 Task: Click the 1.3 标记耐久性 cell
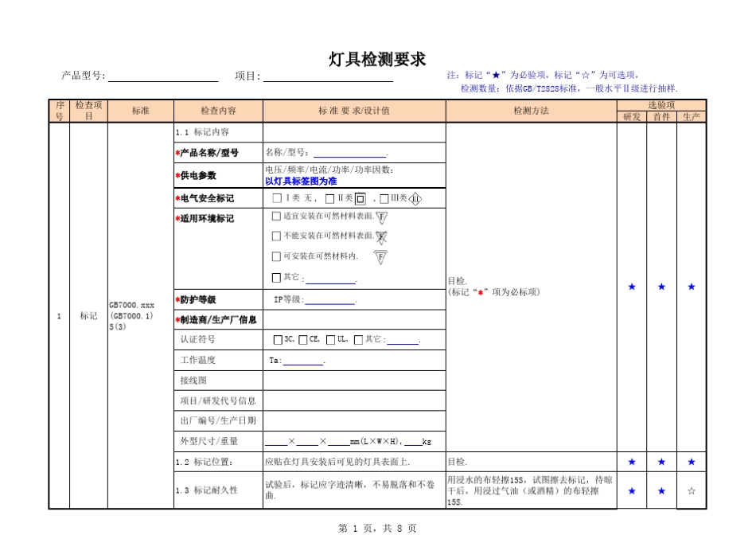point(218,490)
